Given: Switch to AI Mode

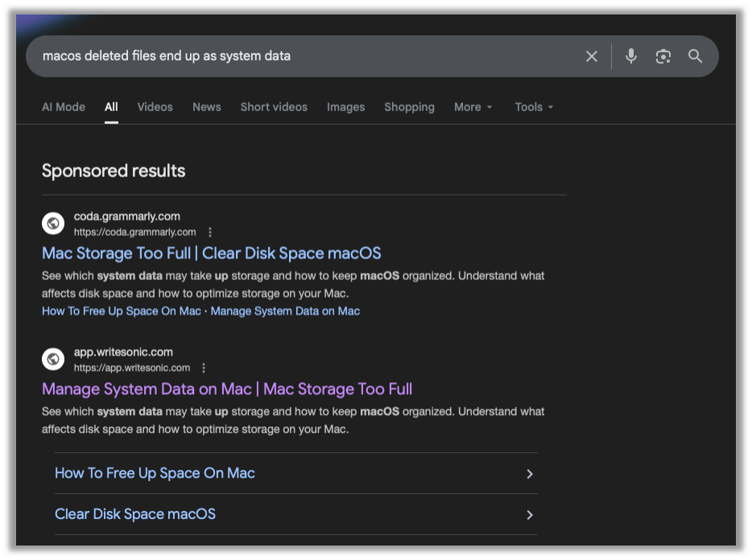Looking at the screenshot, I should pyautogui.click(x=63, y=106).
